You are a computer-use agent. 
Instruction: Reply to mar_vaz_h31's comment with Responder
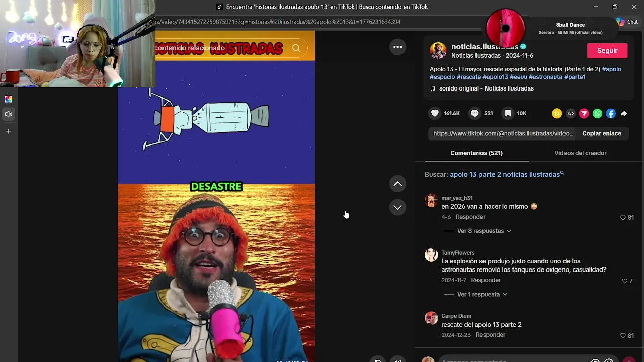click(470, 217)
